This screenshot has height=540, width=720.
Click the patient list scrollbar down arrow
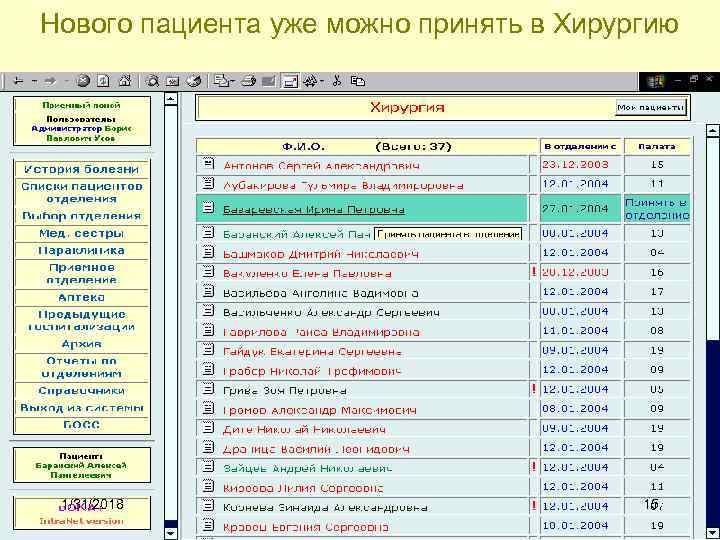[x=713, y=533]
